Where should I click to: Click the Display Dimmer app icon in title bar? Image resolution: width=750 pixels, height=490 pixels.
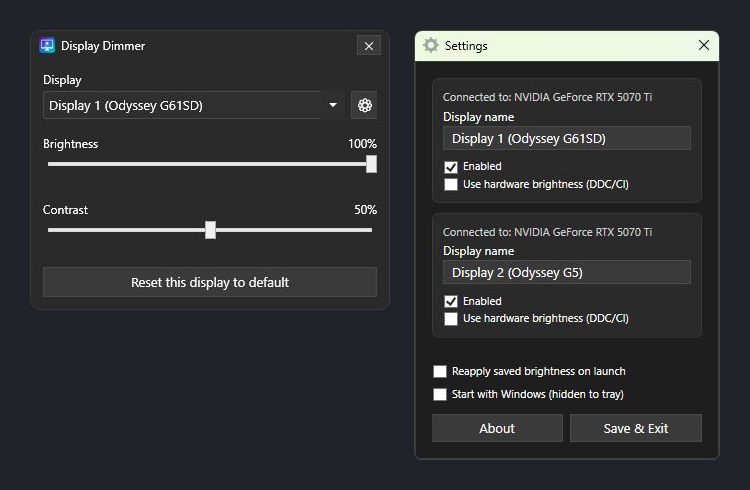click(47, 45)
